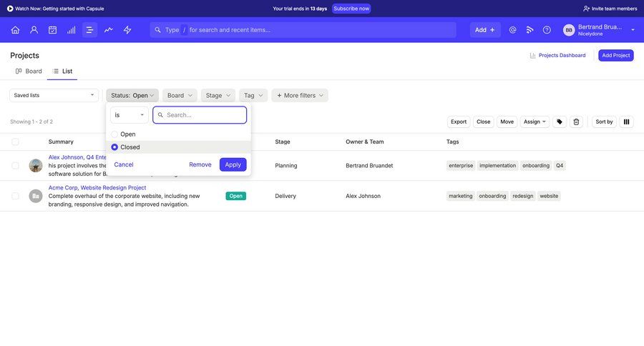Click the trash delete icon
Image resolution: width=644 pixels, height=346 pixels.
point(577,122)
